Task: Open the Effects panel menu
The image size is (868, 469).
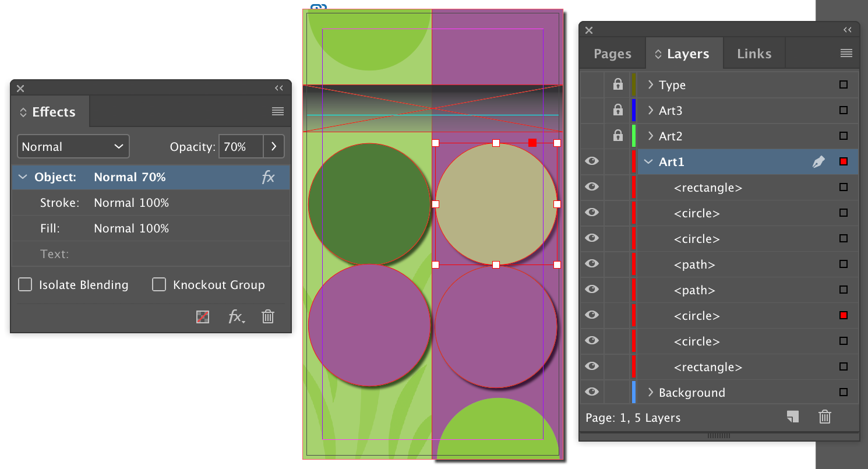Action: pos(278,111)
